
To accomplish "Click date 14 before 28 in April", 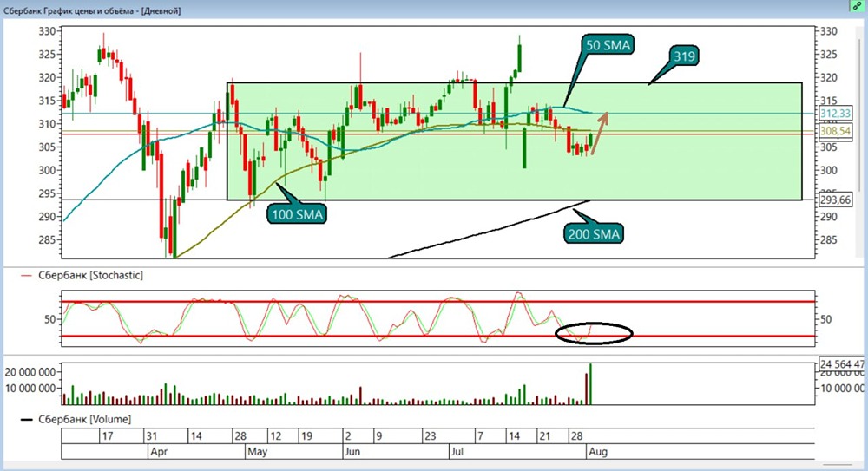I will [196, 436].
